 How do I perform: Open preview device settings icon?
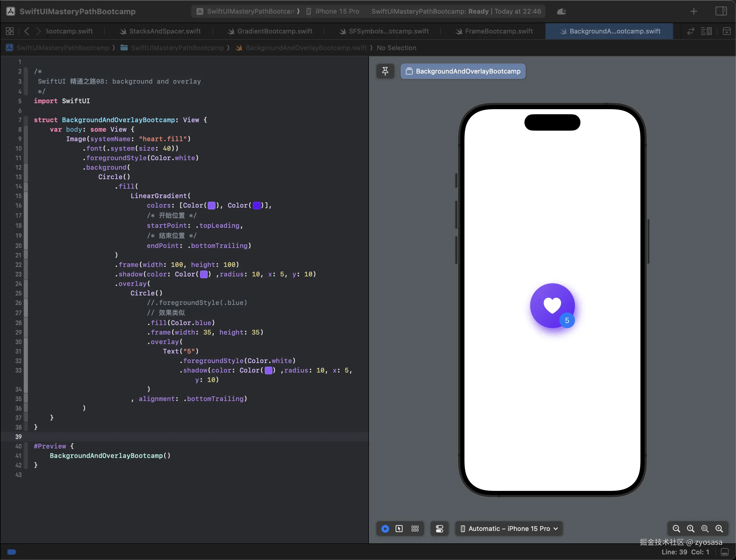[440, 529]
